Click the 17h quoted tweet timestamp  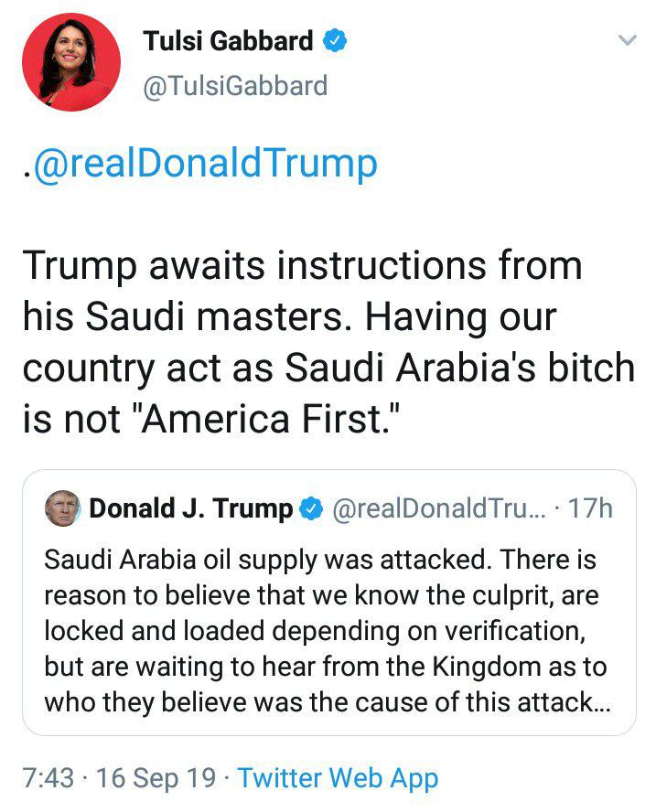coord(590,508)
